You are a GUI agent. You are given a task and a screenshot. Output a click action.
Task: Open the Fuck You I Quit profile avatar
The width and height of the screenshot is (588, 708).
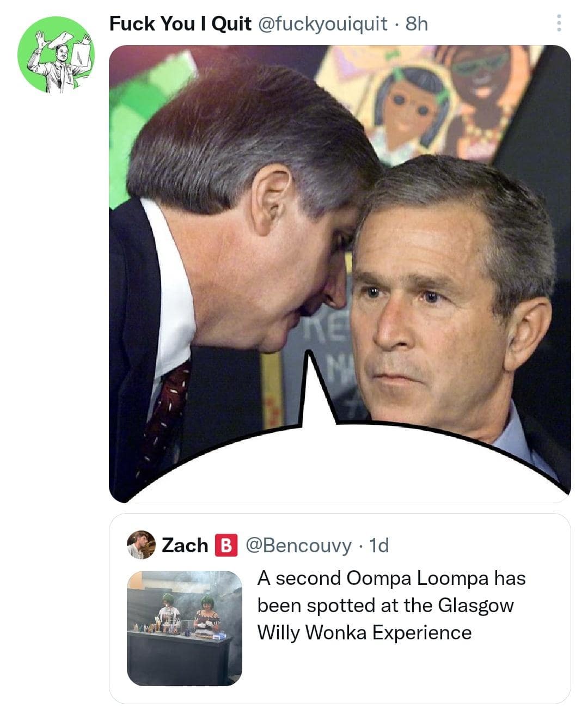(x=56, y=54)
